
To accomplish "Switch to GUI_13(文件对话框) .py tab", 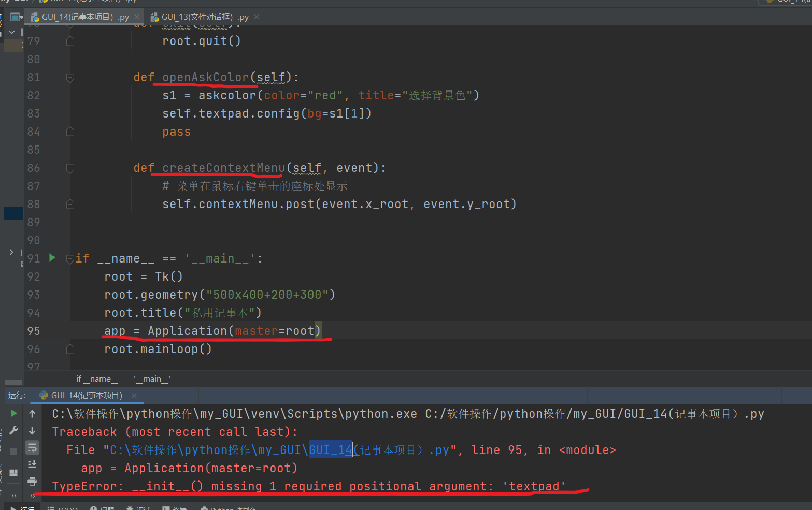I will 205,17.
